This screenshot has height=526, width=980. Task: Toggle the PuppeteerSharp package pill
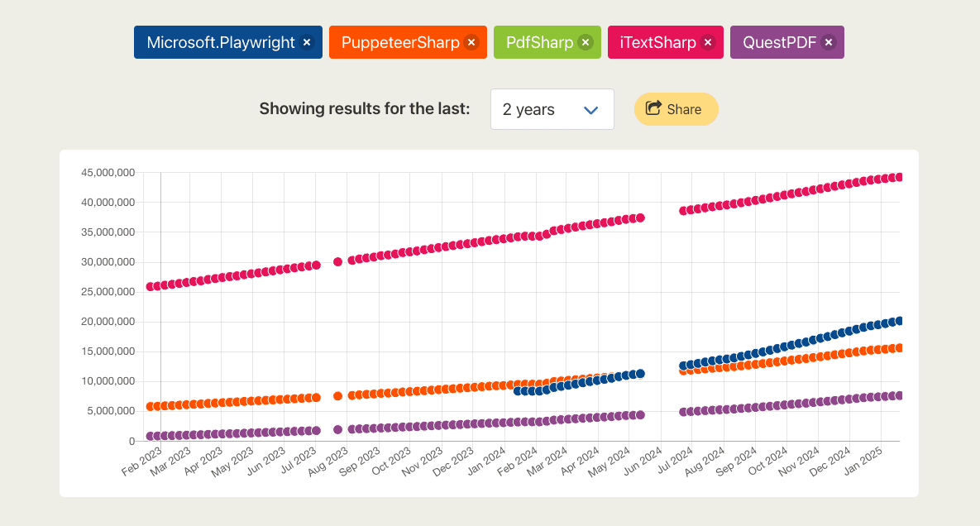(x=401, y=41)
